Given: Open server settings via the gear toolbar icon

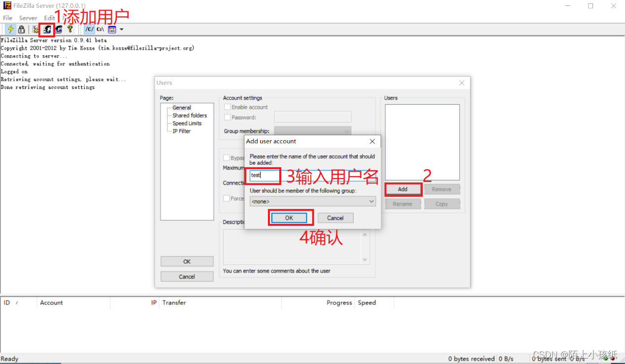Looking at the screenshot, I should (x=35, y=30).
